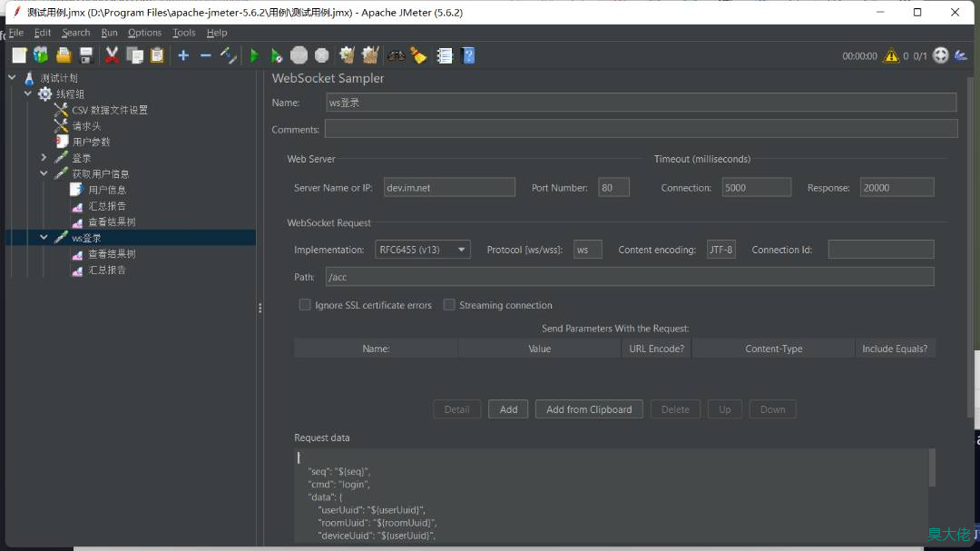
Task: Click the Shutdown test icon
Action: click(x=321, y=55)
